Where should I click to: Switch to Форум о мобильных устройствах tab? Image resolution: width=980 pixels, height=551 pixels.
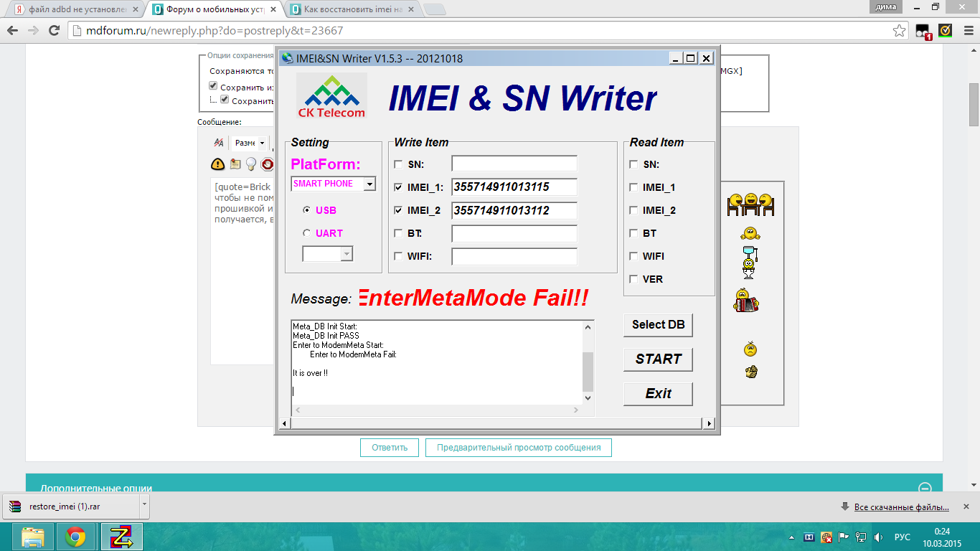point(215,9)
